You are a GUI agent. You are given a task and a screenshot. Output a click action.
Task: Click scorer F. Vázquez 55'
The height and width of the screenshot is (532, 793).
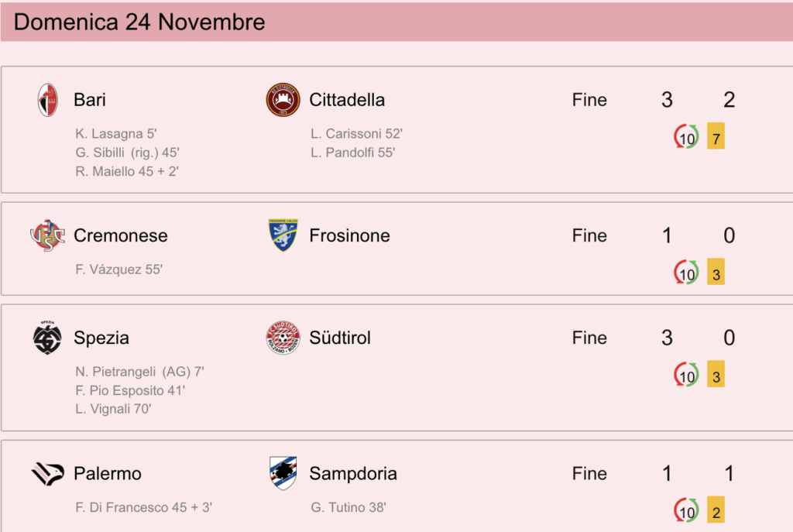click(118, 269)
